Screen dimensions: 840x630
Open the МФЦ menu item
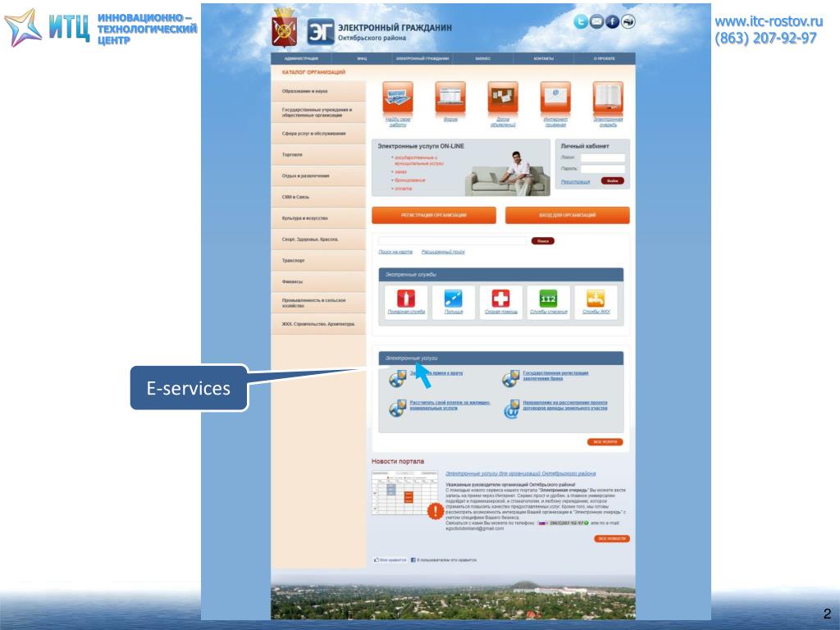[362, 58]
